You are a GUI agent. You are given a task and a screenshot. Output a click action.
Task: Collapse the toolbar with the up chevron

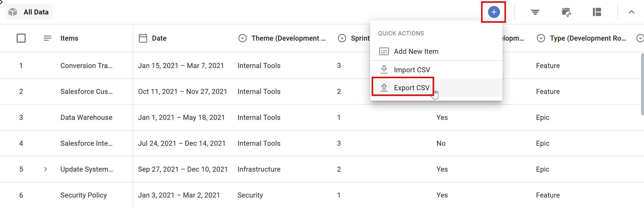[x=631, y=12]
